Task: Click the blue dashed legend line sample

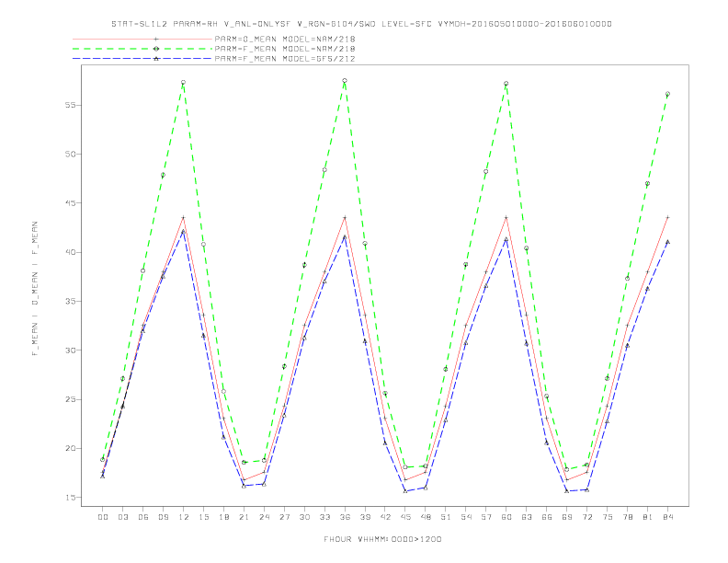Action: tap(142, 59)
